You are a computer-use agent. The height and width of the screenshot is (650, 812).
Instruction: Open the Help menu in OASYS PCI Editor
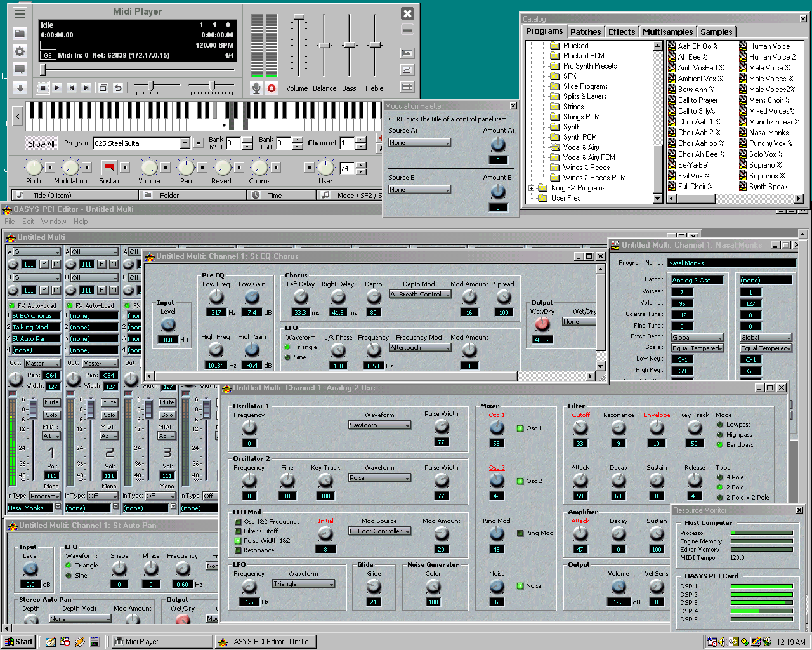(x=81, y=222)
